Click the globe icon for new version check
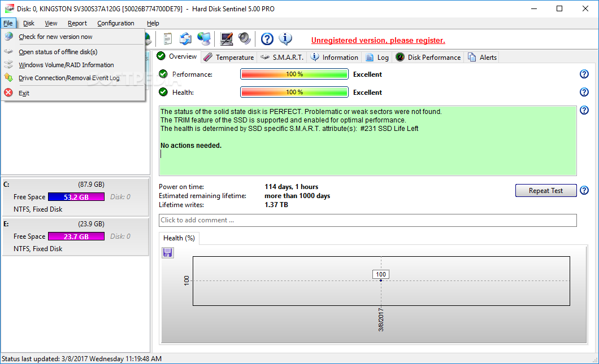Image resolution: width=599 pixels, height=364 pixels. 8,36
